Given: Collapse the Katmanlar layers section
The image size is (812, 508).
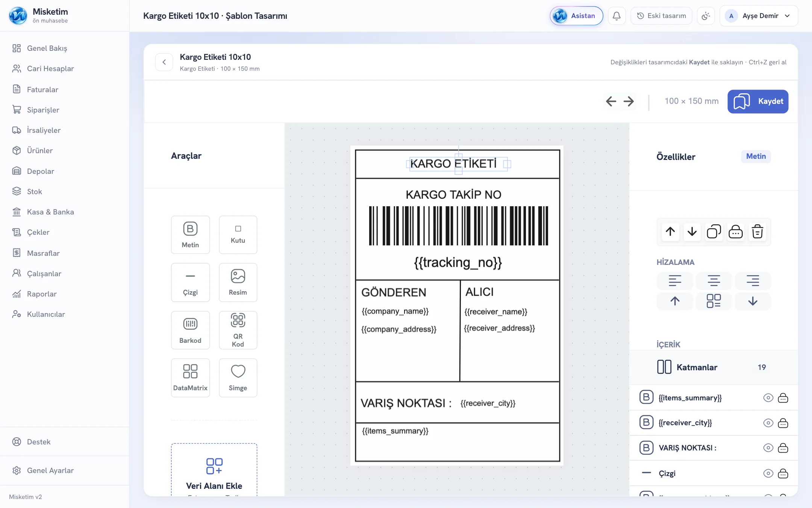Looking at the screenshot, I should pyautogui.click(x=714, y=367).
